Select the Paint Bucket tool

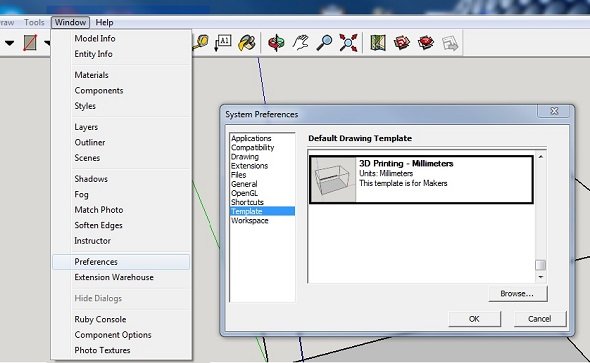click(x=247, y=43)
